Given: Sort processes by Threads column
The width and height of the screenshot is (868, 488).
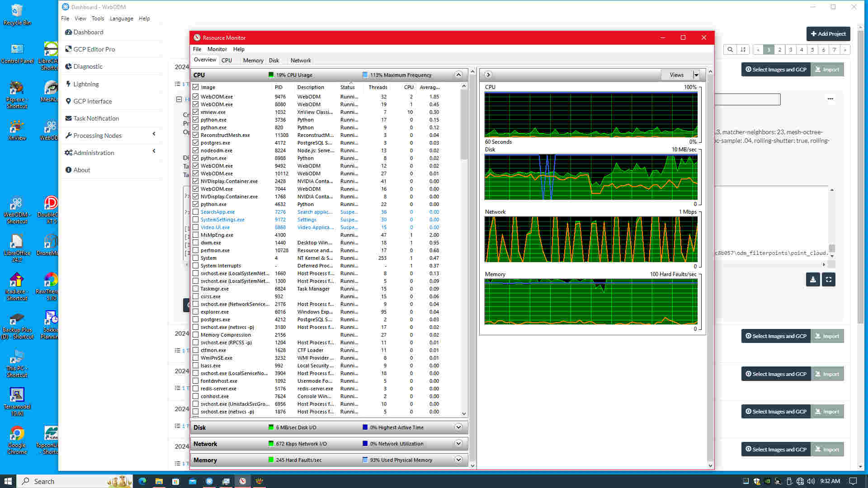Looking at the screenshot, I should click(377, 87).
